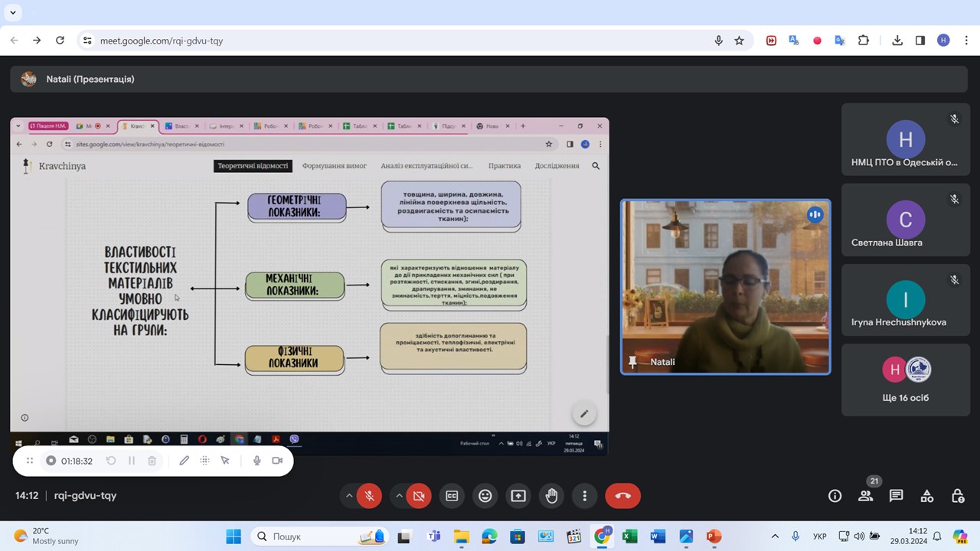Open the meeting details info icon
Image resolution: width=980 pixels, height=551 pixels.
pyautogui.click(x=835, y=496)
